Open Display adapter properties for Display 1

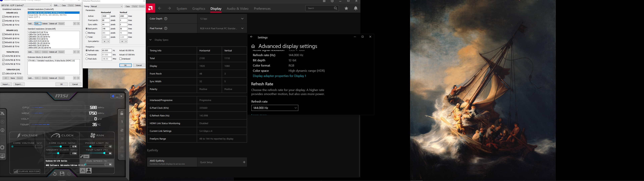coord(279,76)
